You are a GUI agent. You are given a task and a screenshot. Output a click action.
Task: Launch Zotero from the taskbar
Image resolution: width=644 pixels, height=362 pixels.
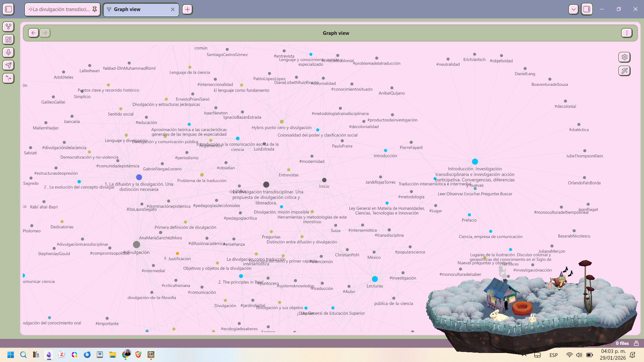point(62,355)
